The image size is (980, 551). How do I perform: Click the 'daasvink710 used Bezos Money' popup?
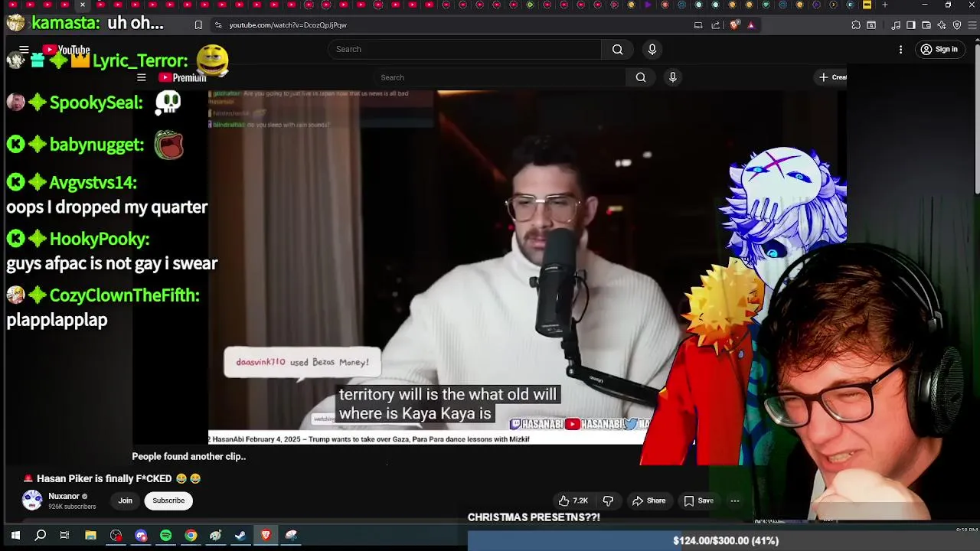click(x=302, y=362)
